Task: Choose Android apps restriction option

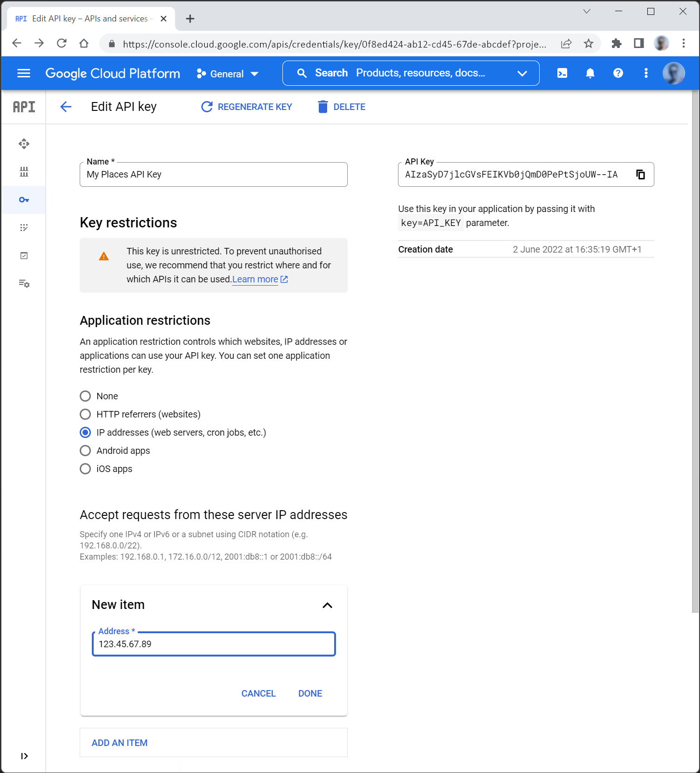Action: pyautogui.click(x=85, y=451)
